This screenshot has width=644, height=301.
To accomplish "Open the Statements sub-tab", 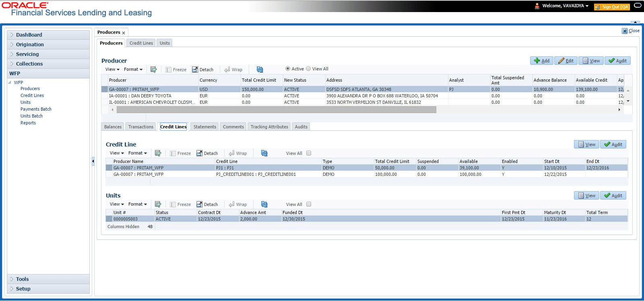I will [x=205, y=127].
